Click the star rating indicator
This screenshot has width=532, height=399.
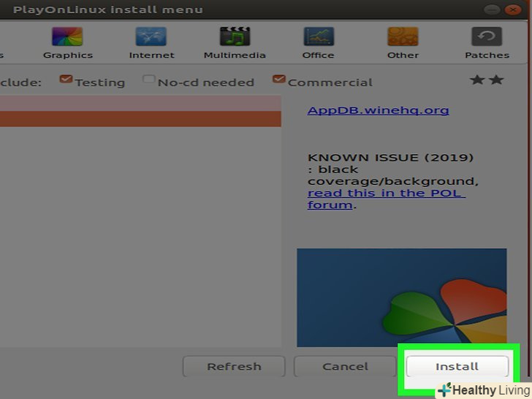pyautogui.click(x=487, y=80)
